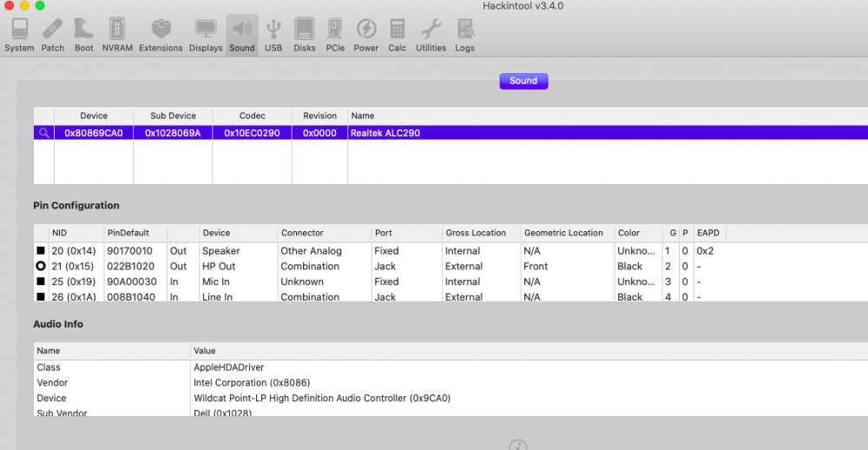Click the HP Out device cell
Screen dimensions: 868x450
pos(220,266)
